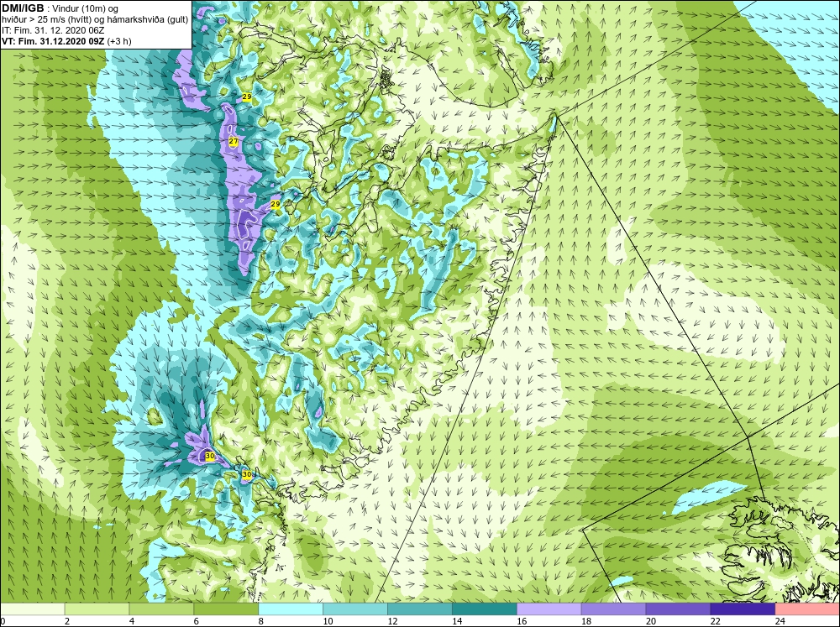Click the legend scale value 4

(x=132, y=621)
